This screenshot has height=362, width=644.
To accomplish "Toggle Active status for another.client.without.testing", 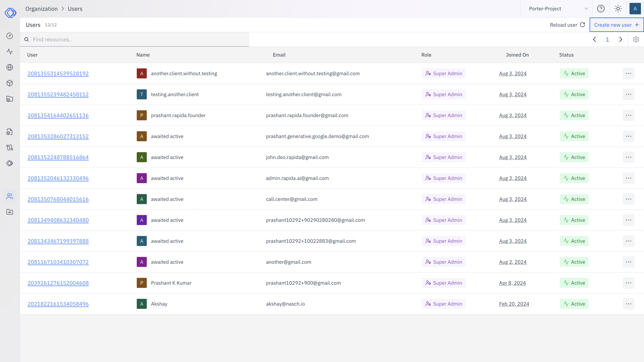I will point(574,73).
